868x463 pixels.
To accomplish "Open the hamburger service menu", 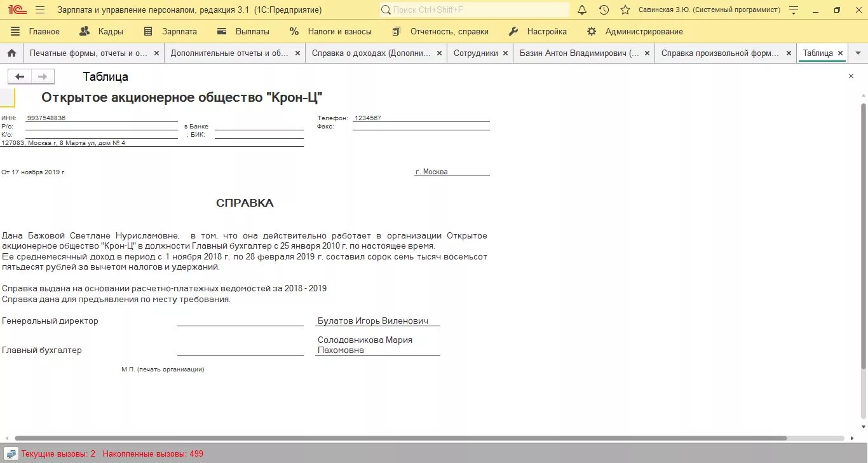I will 39,10.
